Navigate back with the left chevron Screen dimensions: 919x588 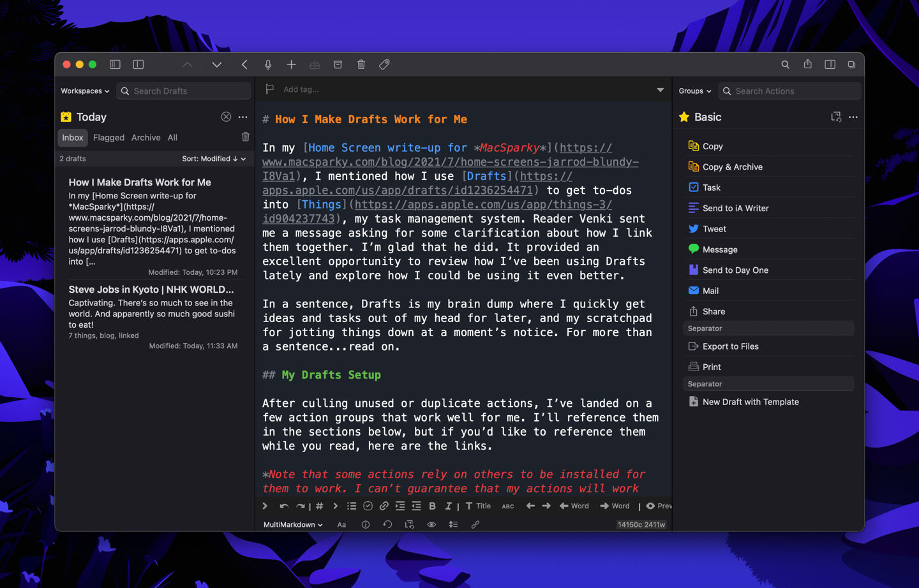tap(244, 64)
